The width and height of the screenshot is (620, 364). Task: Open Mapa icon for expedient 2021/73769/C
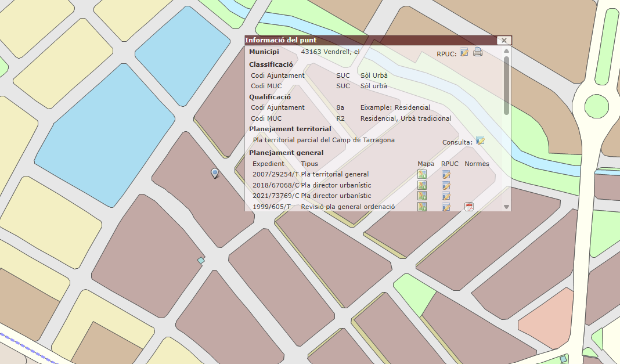coord(422,196)
